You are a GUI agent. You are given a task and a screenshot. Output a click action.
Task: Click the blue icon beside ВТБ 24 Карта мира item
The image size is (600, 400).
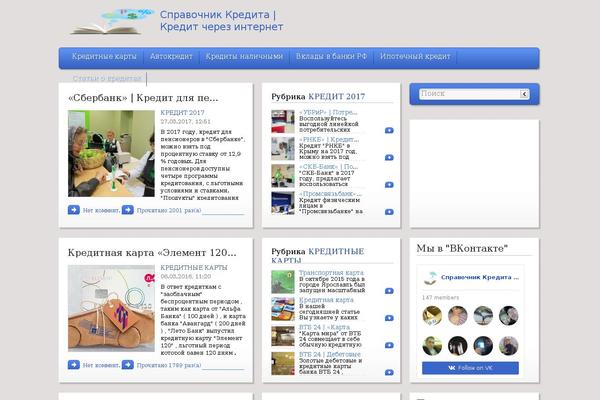point(389,346)
